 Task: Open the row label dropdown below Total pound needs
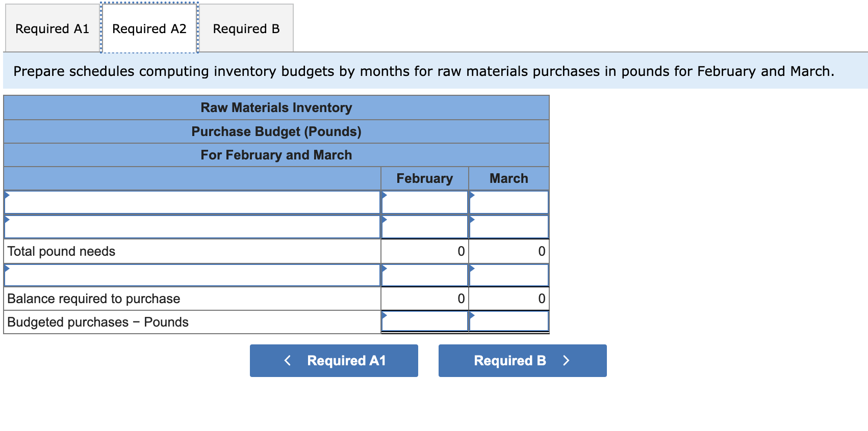pos(192,276)
